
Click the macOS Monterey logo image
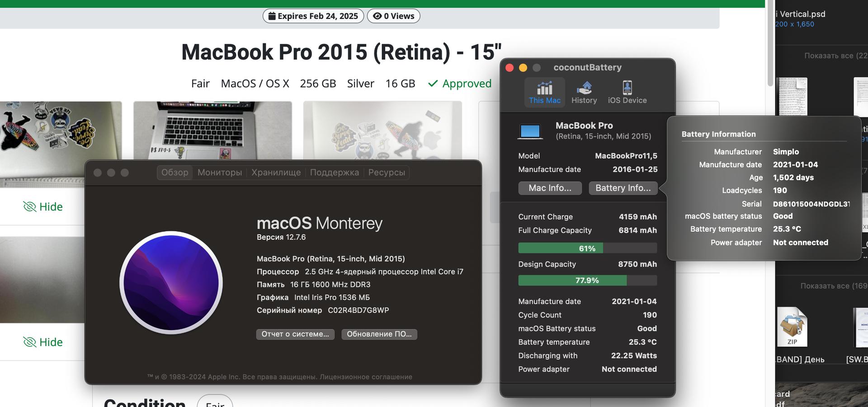click(171, 283)
